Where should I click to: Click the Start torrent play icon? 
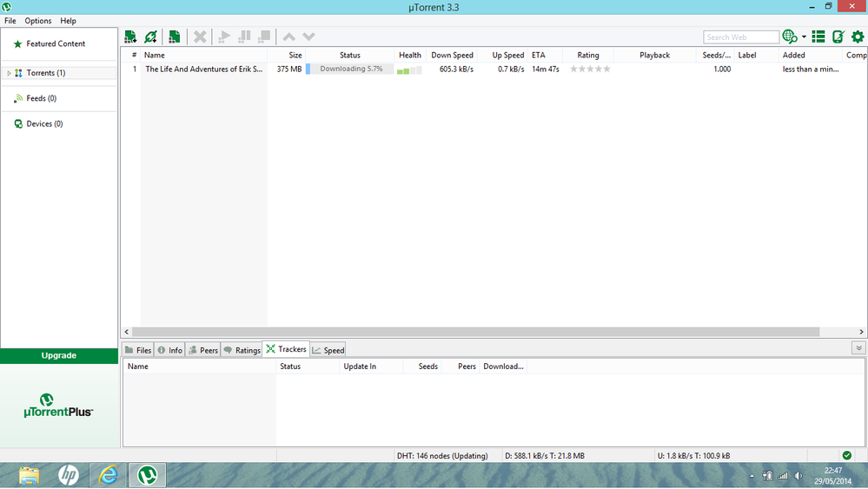click(x=224, y=37)
